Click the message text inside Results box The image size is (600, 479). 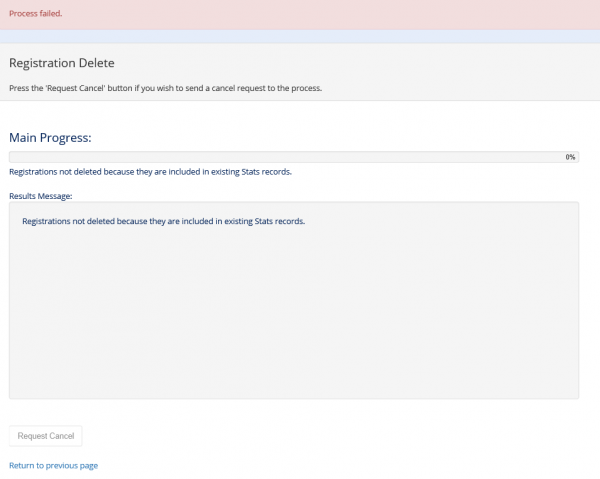(163, 221)
